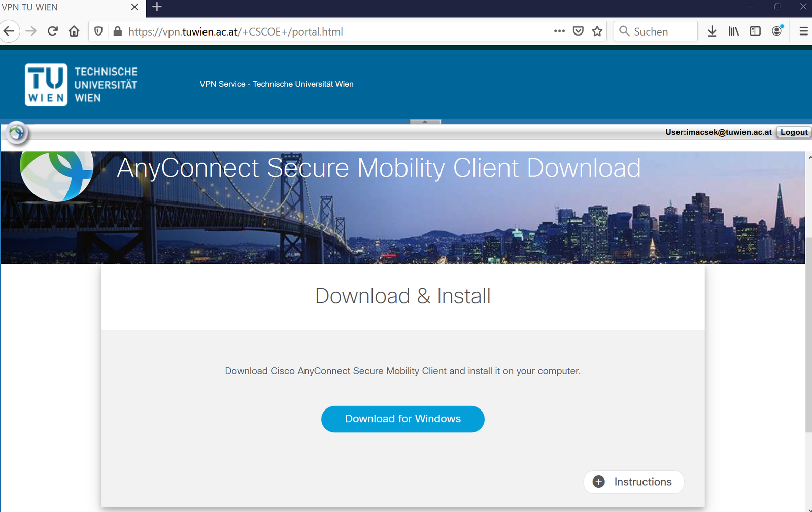Close the VPN TU WIEN tab
The image size is (812, 512).
[x=134, y=7]
